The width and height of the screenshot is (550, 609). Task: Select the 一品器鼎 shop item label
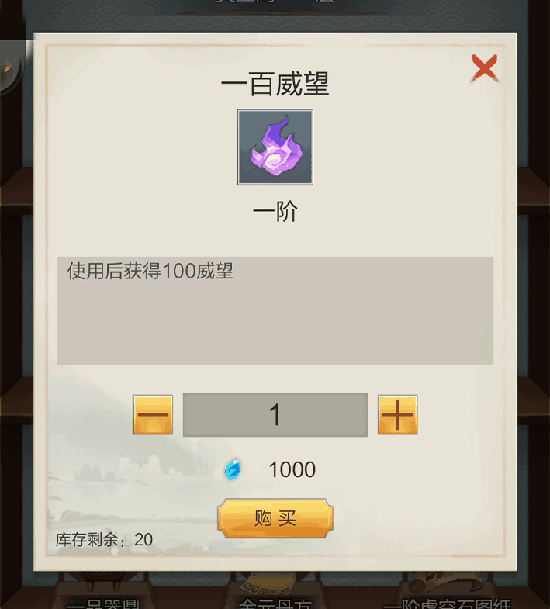click(103, 603)
